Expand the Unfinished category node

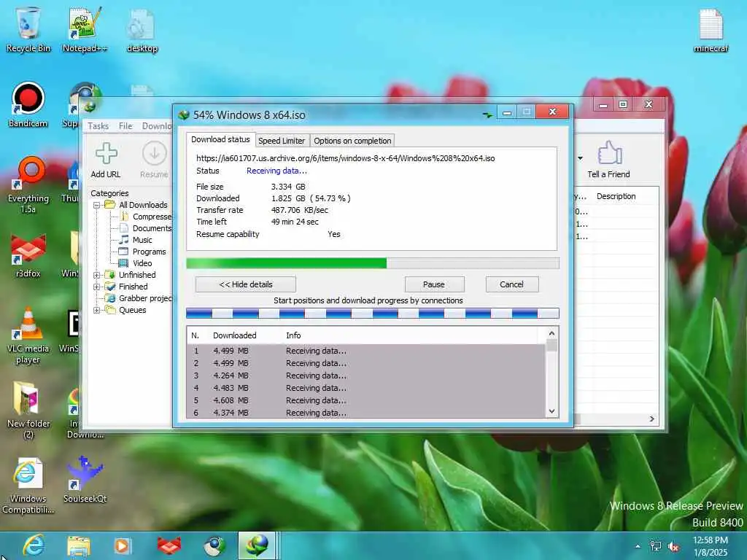click(x=97, y=275)
